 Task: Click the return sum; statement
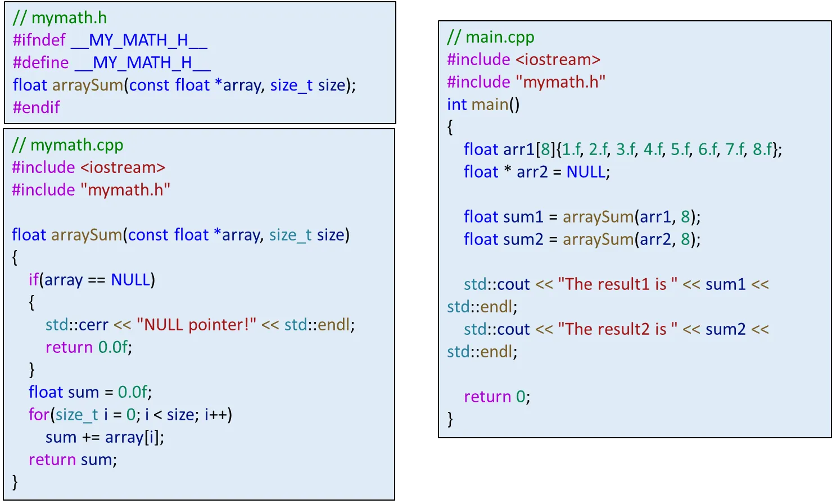tap(73, 460)
